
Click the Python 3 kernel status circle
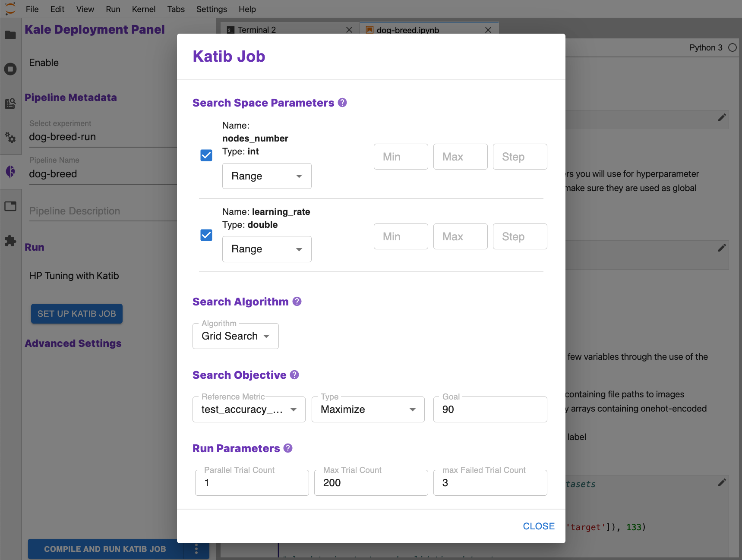point(733,47)
